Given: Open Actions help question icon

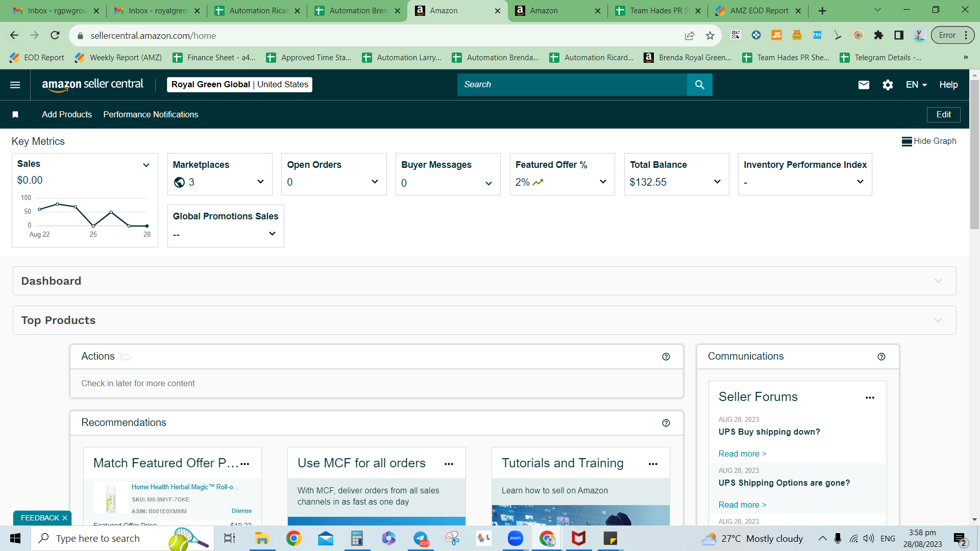Looking at the screenshot, I should 666,357.
